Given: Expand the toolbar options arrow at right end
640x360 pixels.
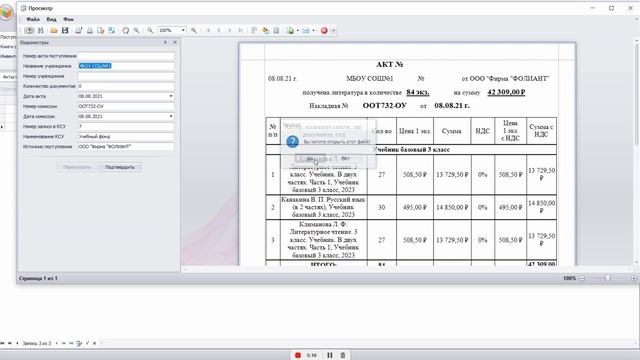Looking at the screenshot, I should pos(333,30).
